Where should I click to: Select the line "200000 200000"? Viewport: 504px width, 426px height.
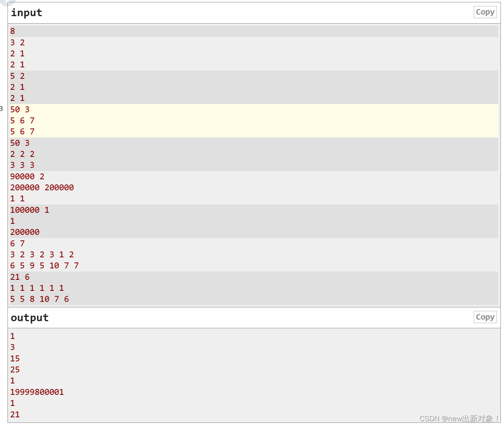point(42,187)
